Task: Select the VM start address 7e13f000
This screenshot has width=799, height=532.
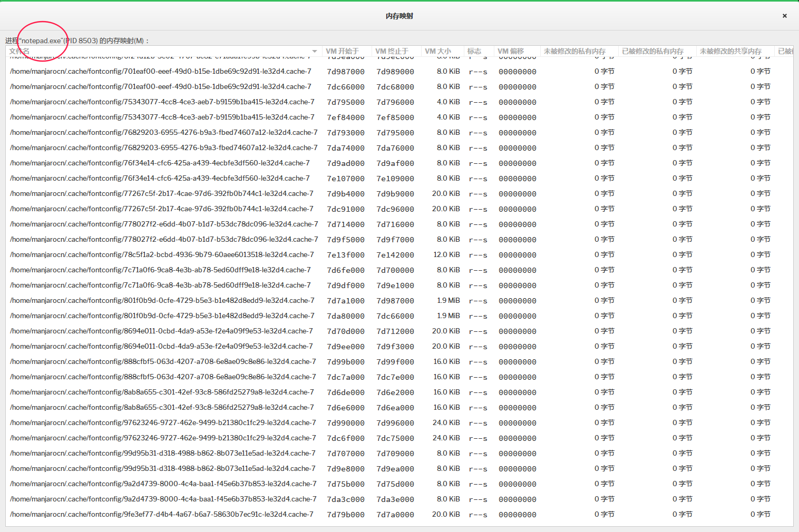Action: (346, 255)
